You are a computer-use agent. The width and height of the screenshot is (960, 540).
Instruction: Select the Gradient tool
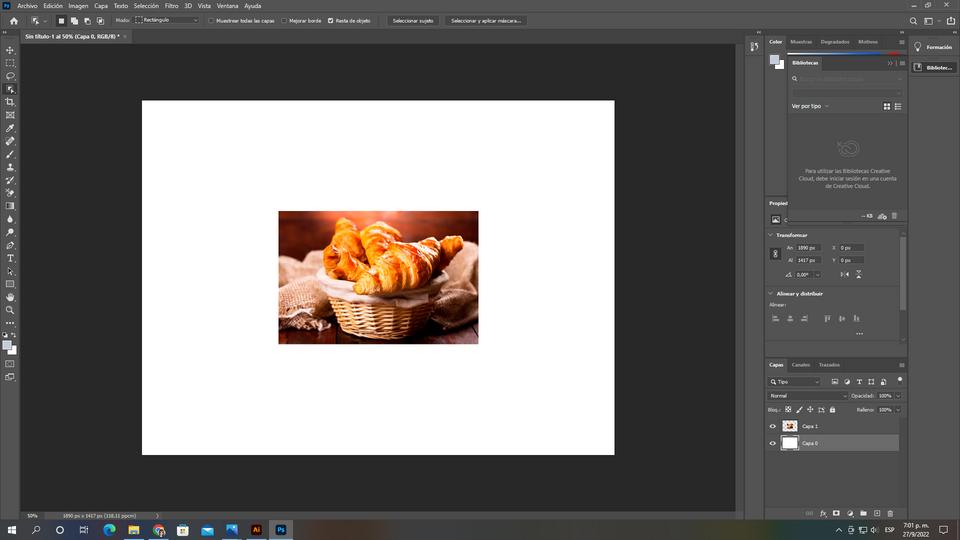(x=10, y=206)
